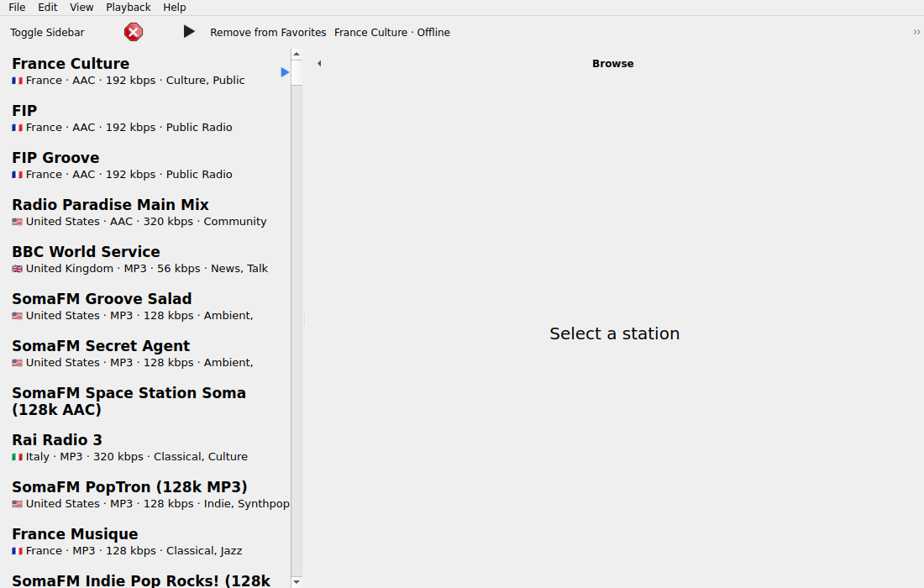
Task: Open the Playback menu
Action: coord(129,7)
